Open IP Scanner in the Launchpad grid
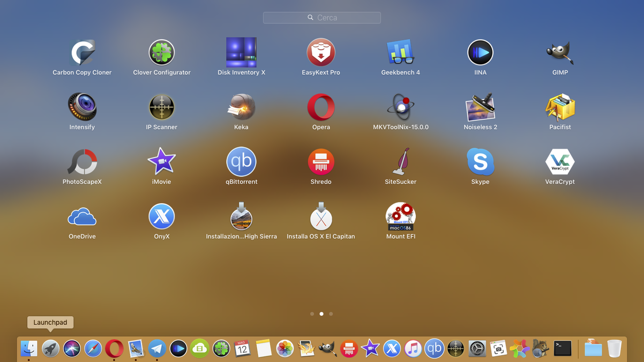The image size is (644, 362). [x=162, y=107]
